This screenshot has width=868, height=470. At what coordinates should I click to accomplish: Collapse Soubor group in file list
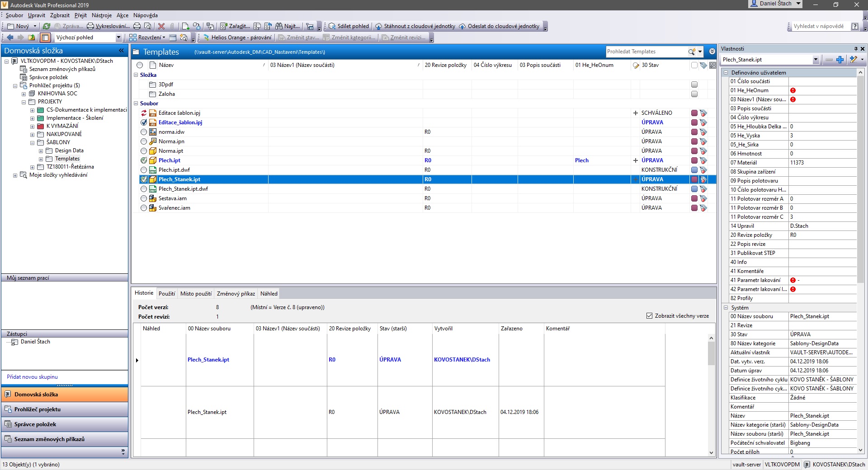pyautogui.click(x=136, y=103)
